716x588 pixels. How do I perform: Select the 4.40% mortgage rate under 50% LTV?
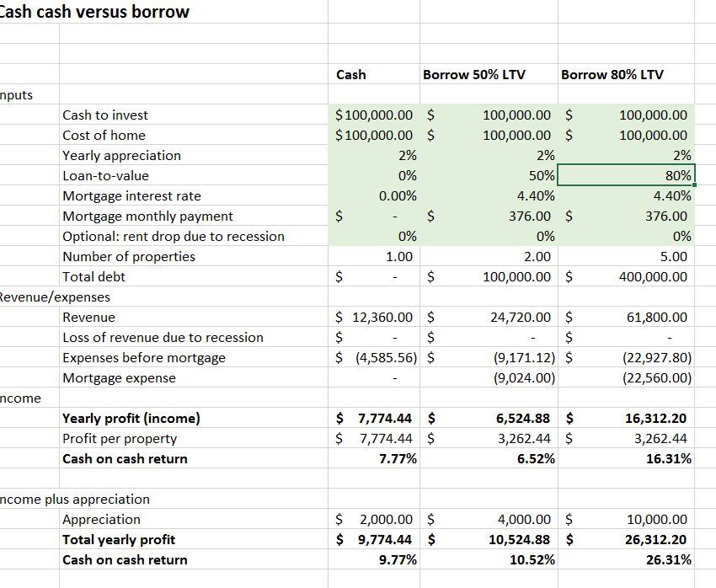[x=489, y=195]
